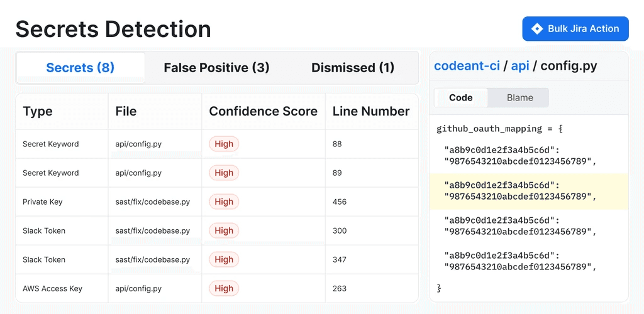Viewport: 644px width, 314px height.
Task: Select the Private Key row at line 456
Action: tap(217, 202)
